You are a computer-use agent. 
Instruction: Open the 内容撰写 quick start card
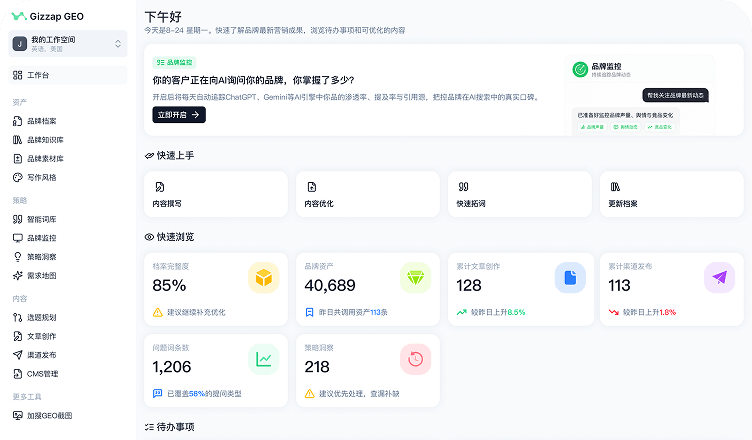216,194
